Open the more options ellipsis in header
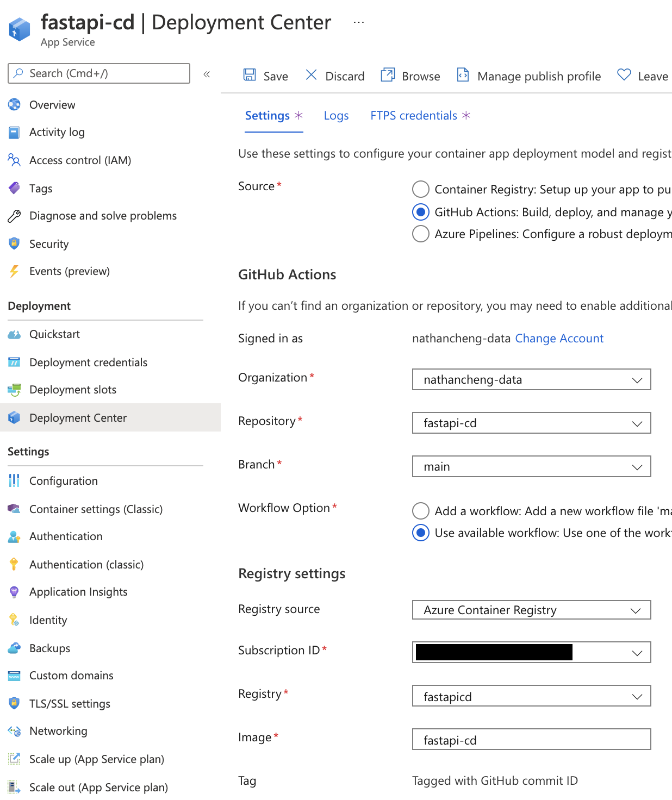This screenshot has height=800, width=672. [358, 22]
